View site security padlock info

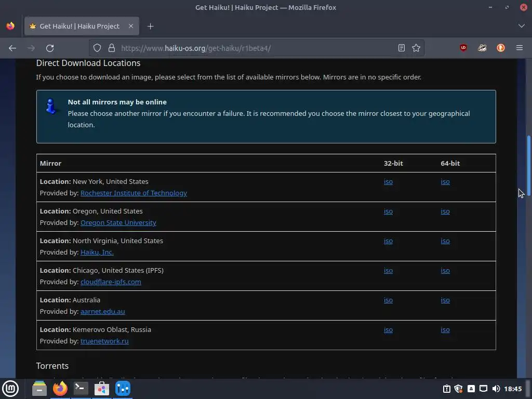112,48
